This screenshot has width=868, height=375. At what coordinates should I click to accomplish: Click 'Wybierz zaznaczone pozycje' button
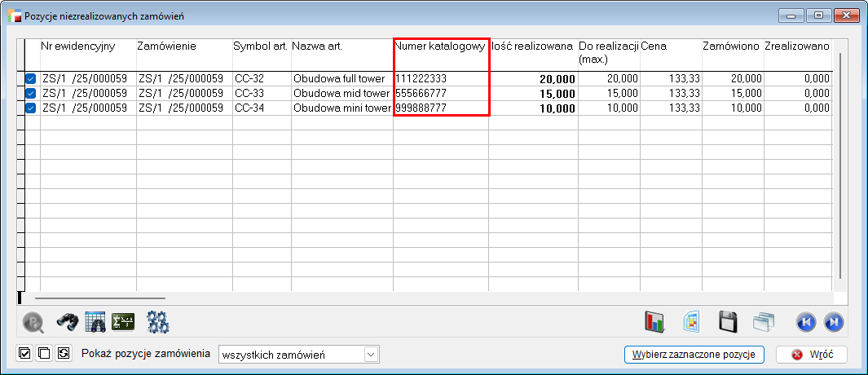coord(694,355)
